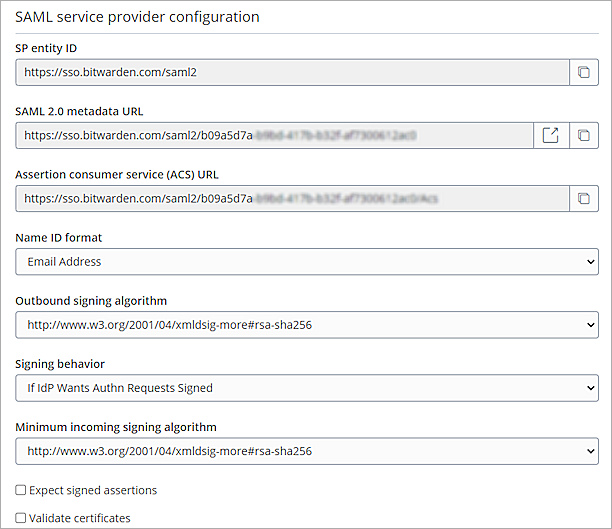
Task: Click the Minimum incoming signing algorithm label
Action: point(116,427)
